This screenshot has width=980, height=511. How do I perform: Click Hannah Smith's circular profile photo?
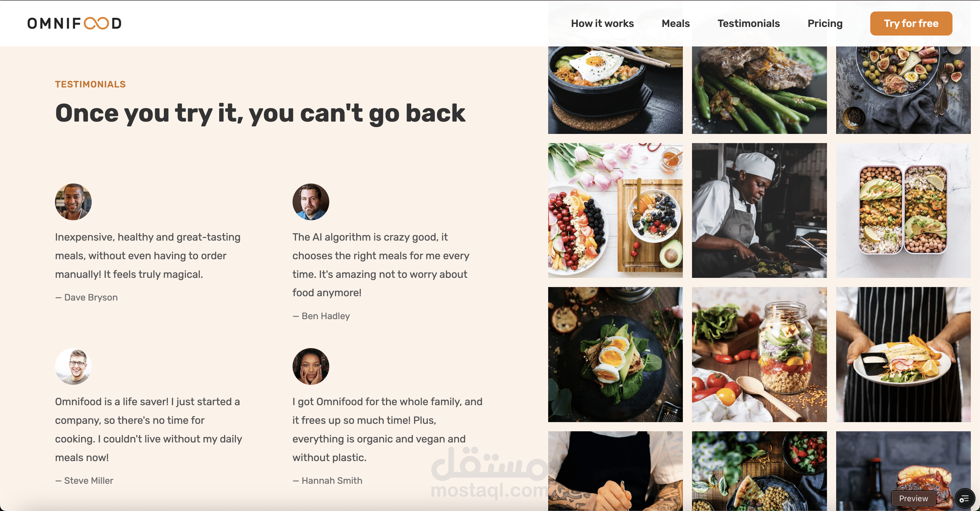311,366
